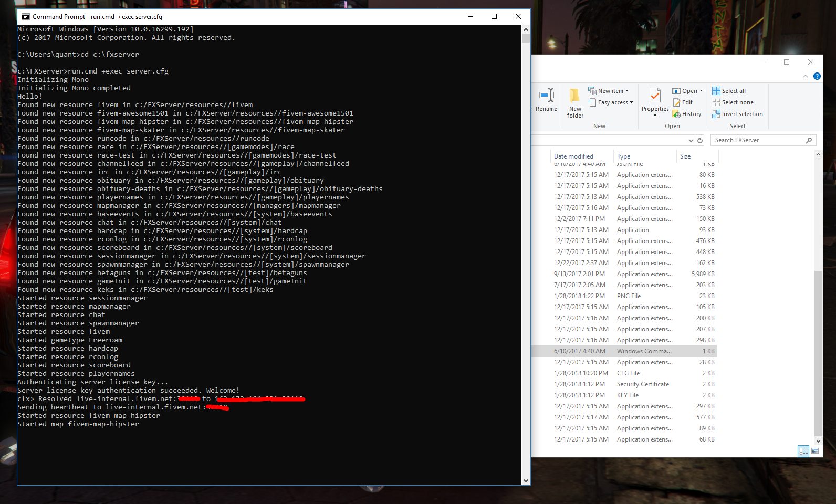Click Invert selection in ribbon
Image resolution: width=836 pixels, height=504 pixels.
(737, 114)
